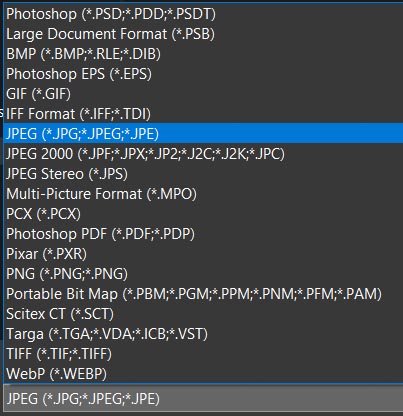
Task: Pick Scitex CT (*.SCT) option
Action: click(203, 314)
